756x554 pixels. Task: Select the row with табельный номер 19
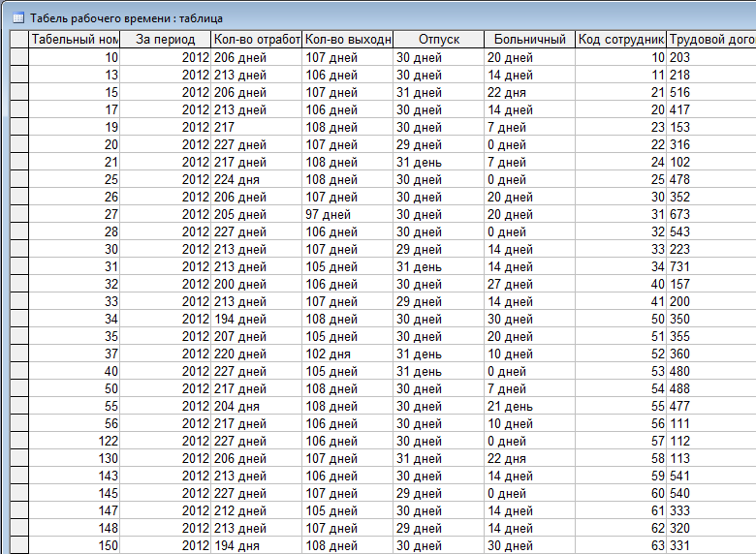pos(19,127)
